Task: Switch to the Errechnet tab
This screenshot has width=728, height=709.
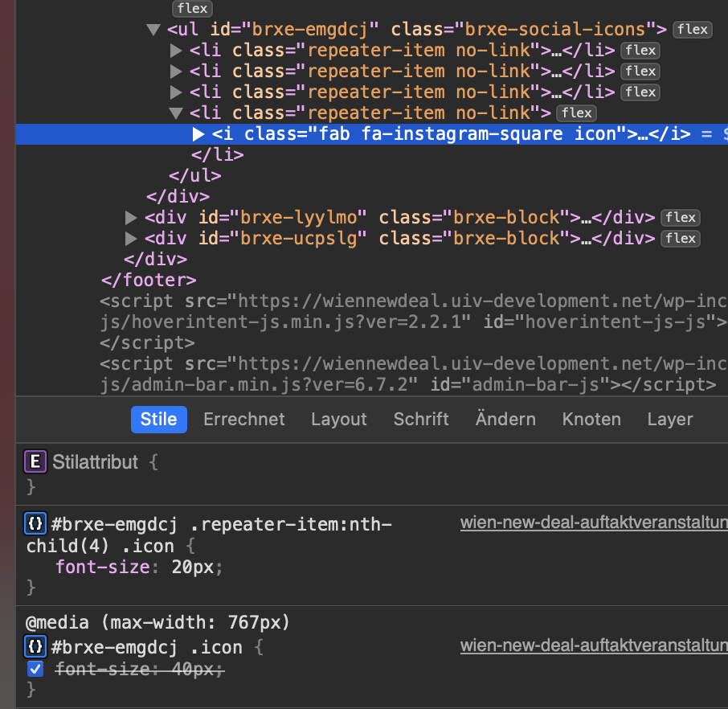Action: click(x=244, y=420)
